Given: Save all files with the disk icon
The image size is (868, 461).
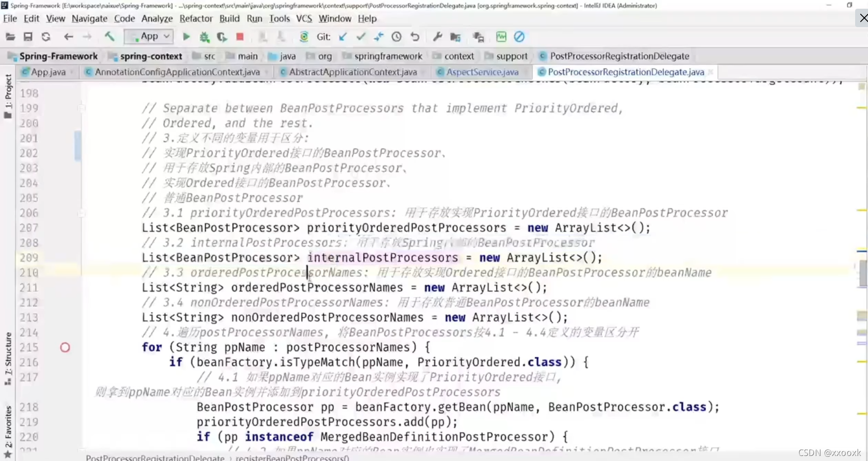Looking at the screenshot, I should 28,37.
